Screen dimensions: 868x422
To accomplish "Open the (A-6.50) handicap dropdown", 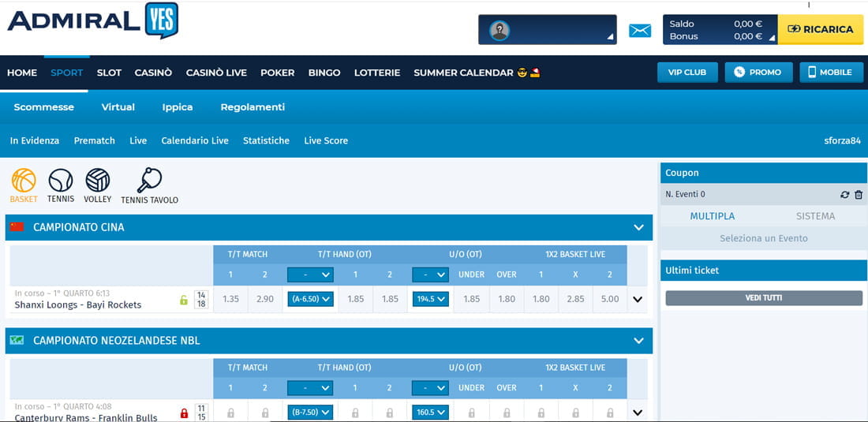I will click(310, 299).
